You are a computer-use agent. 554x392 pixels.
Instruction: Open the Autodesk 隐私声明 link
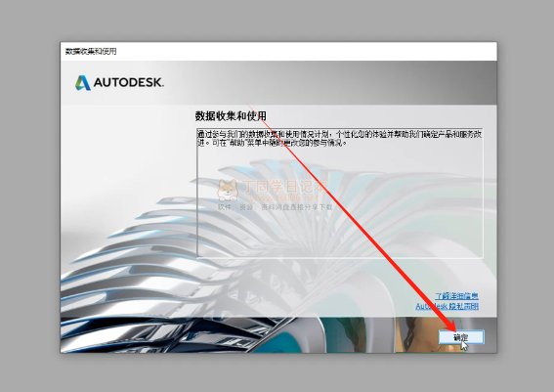coord(447,306)
